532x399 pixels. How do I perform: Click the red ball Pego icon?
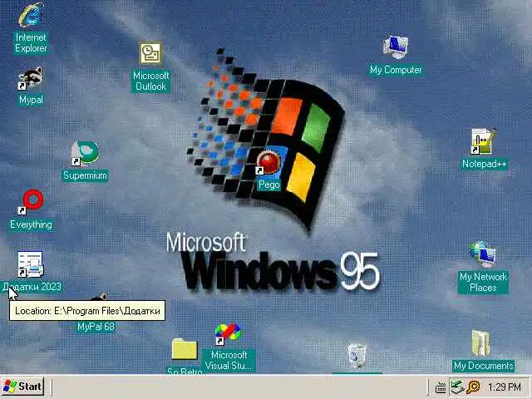(x=268, y=163)
